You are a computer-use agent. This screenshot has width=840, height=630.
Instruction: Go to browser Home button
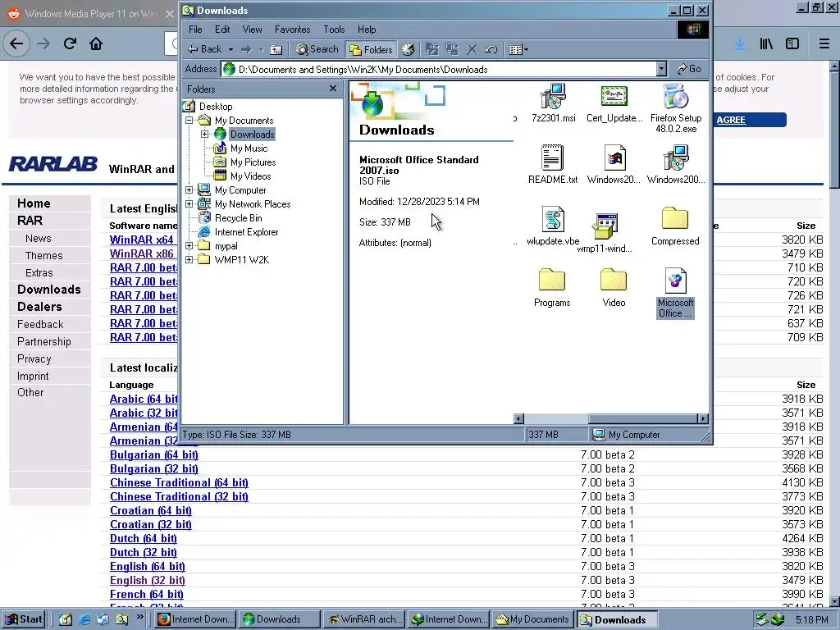[96, 43]
